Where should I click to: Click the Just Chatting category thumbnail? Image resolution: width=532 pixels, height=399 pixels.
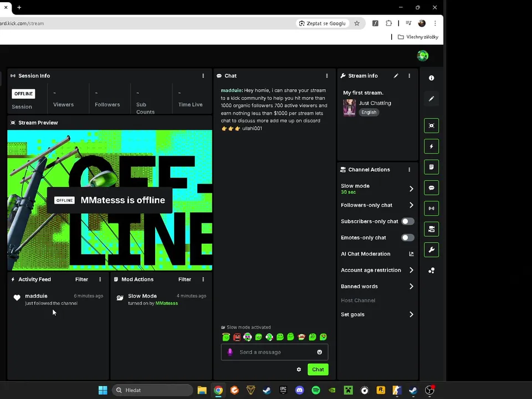[349, 108]
